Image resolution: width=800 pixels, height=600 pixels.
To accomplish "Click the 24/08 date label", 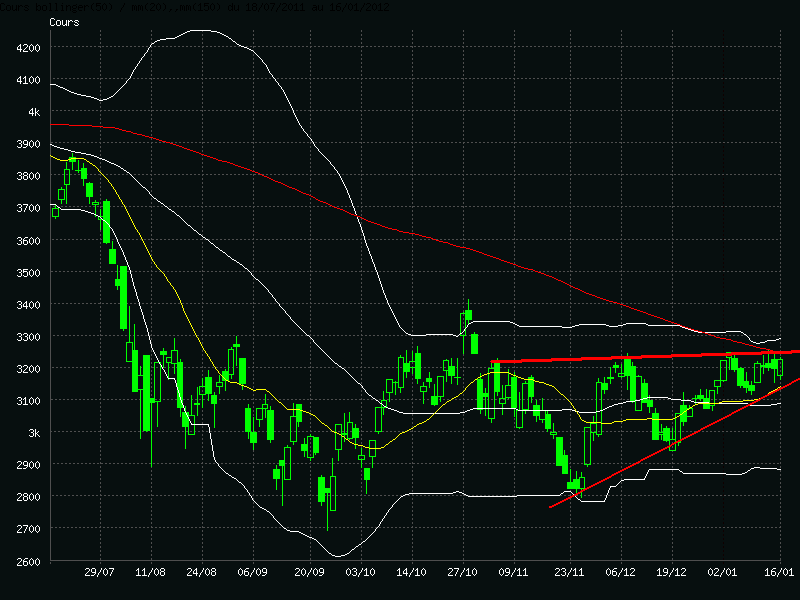I will (x=202, y=573).
